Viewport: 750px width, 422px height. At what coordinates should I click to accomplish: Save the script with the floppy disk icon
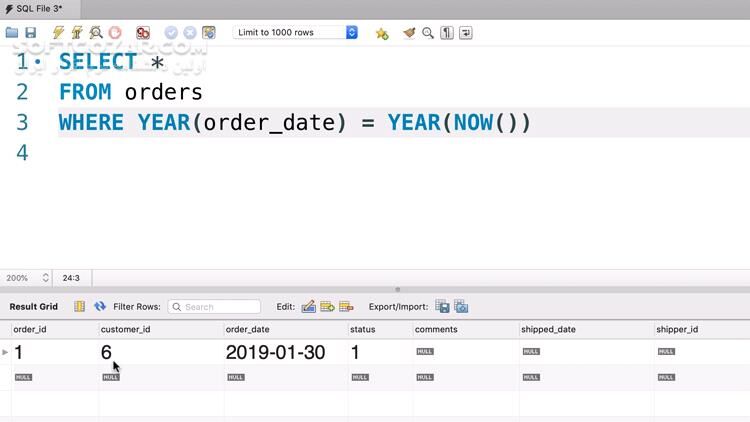coord(30,33)
